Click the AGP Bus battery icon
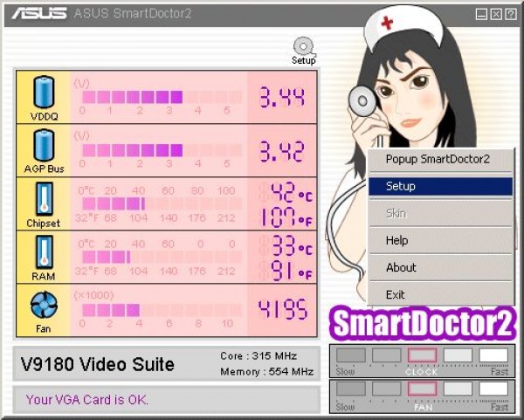Image resolution: width=524 pixels, height=420 pixels. click(44, 145)
